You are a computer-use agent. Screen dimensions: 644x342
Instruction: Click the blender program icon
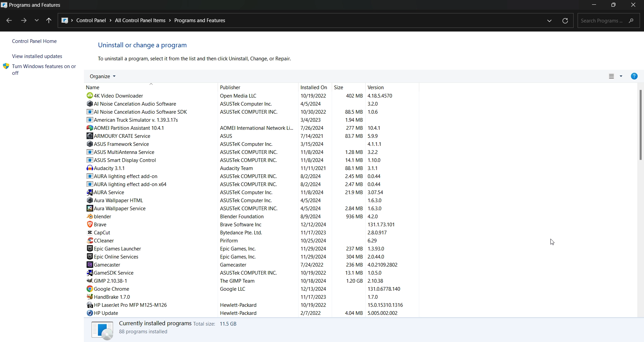pyautogui.click(x=90, y=216)
